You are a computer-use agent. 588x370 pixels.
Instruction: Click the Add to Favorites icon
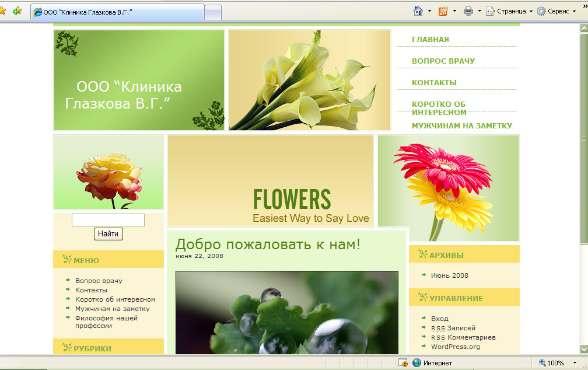click(17, 11)
